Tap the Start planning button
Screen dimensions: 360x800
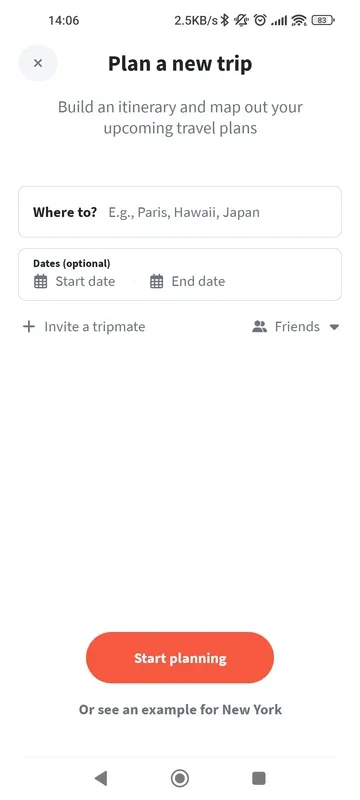(180, 658)
